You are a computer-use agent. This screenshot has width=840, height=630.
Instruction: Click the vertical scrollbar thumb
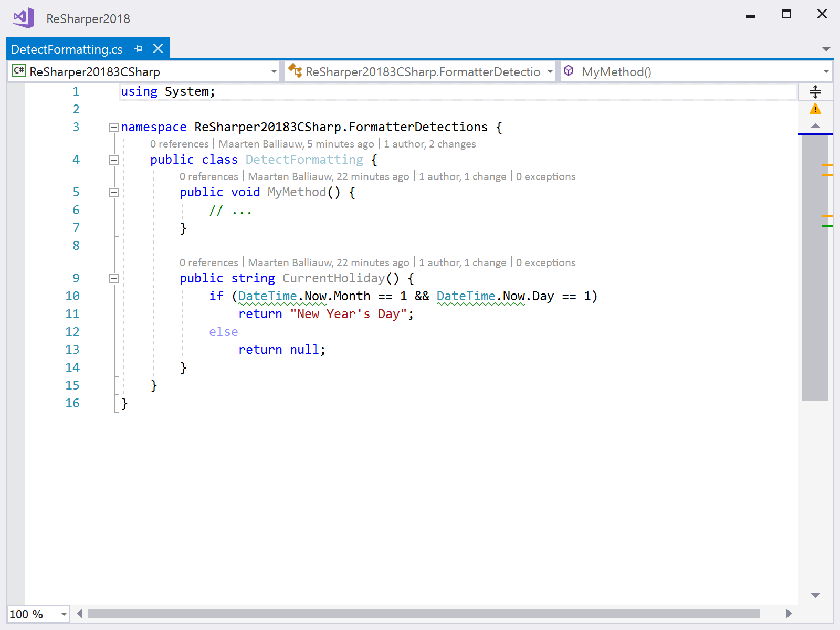pyautogui.click(x=815, y=268)
